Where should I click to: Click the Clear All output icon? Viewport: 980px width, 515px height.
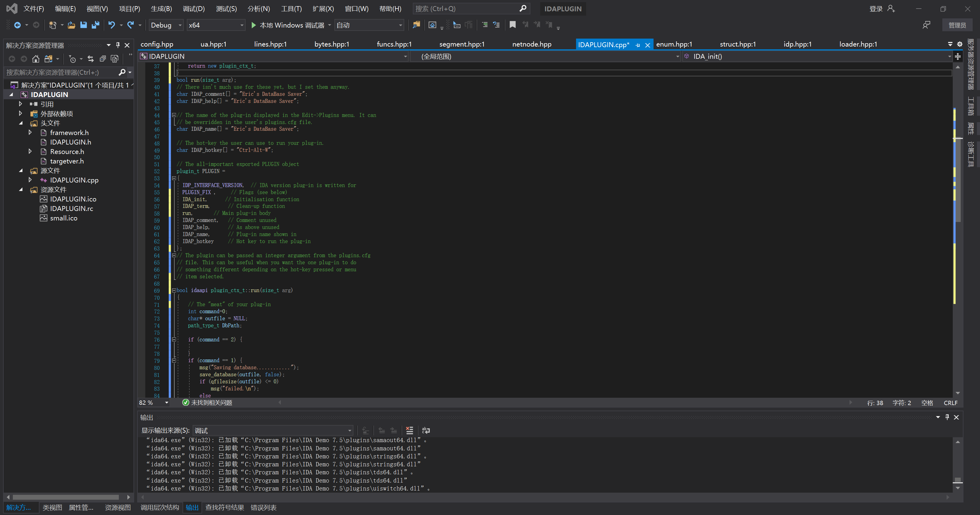coord(409,430)
